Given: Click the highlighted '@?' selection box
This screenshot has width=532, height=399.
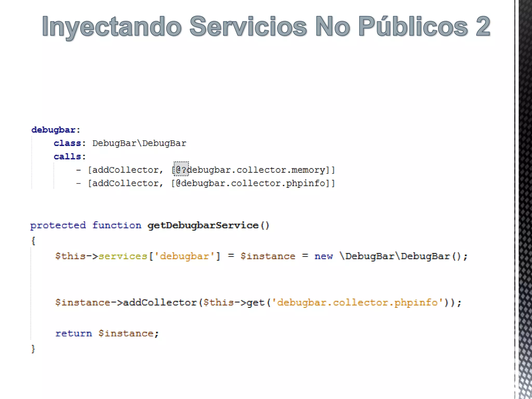Looking at the screenshot, I should tap(181, 169).
